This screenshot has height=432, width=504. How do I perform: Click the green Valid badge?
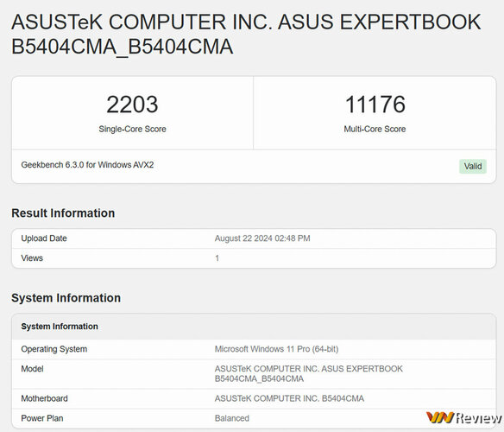[x=473, y=167]
